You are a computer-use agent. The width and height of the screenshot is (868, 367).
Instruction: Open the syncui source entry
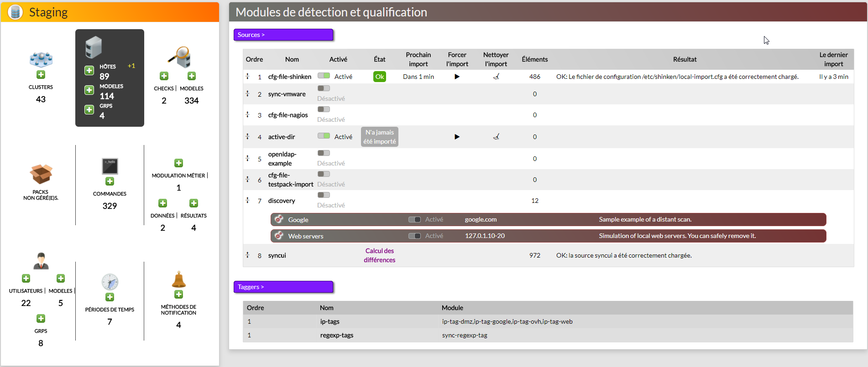pyautogui.click(x=277, y=255)
